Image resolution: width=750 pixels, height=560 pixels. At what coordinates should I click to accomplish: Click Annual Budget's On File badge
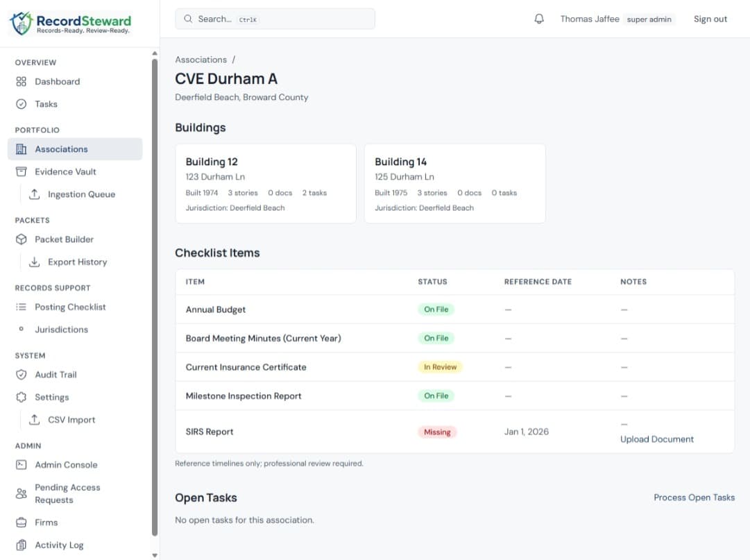[x=436, y=309]
